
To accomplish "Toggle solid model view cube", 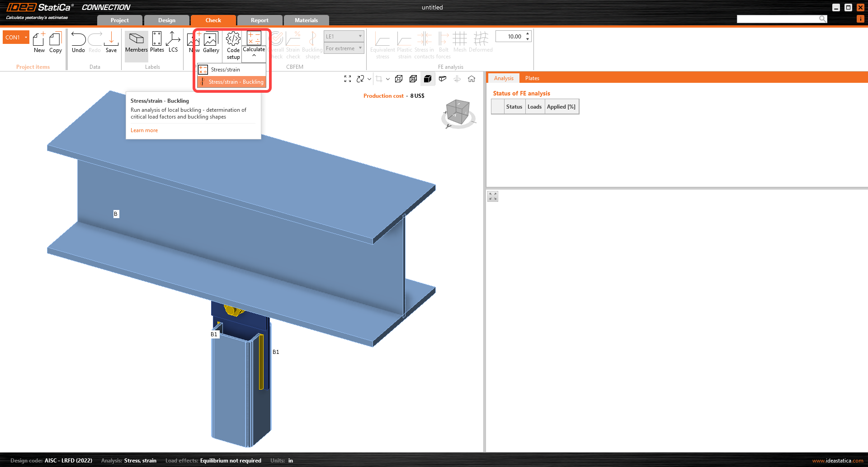I will pyautogui.click(x=428, y=78).
